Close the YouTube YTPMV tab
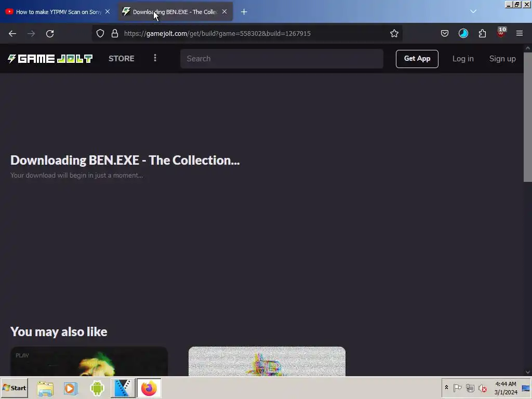Screen dimensions: 532x399 pyautogui.click(x=108, y=11)
